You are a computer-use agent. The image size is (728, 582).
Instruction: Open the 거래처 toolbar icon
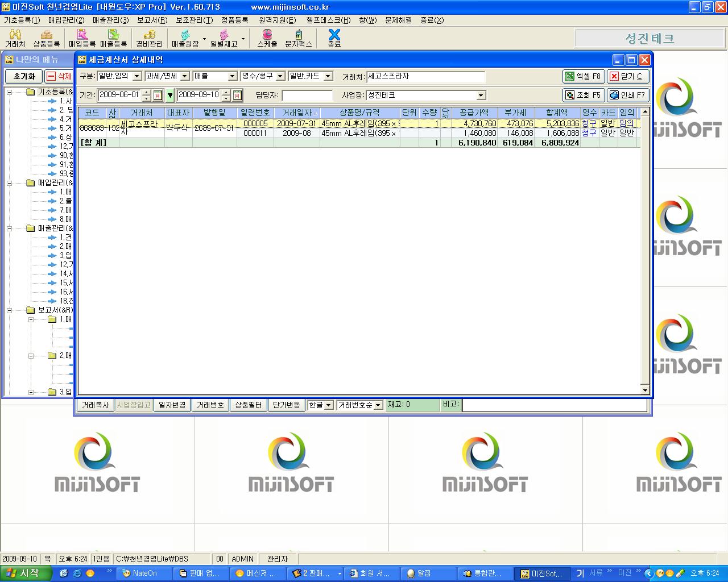(x=15, y=38)
